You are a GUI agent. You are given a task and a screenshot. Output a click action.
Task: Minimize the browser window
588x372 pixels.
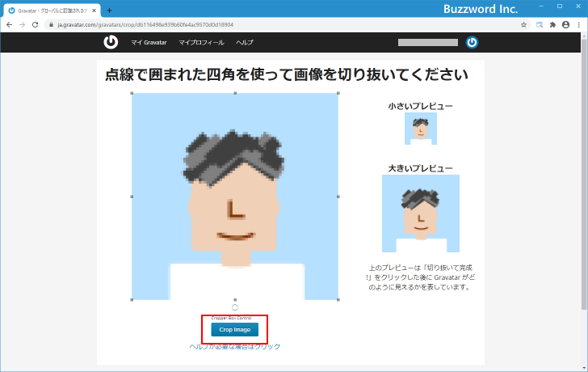(x=541, y=6)
